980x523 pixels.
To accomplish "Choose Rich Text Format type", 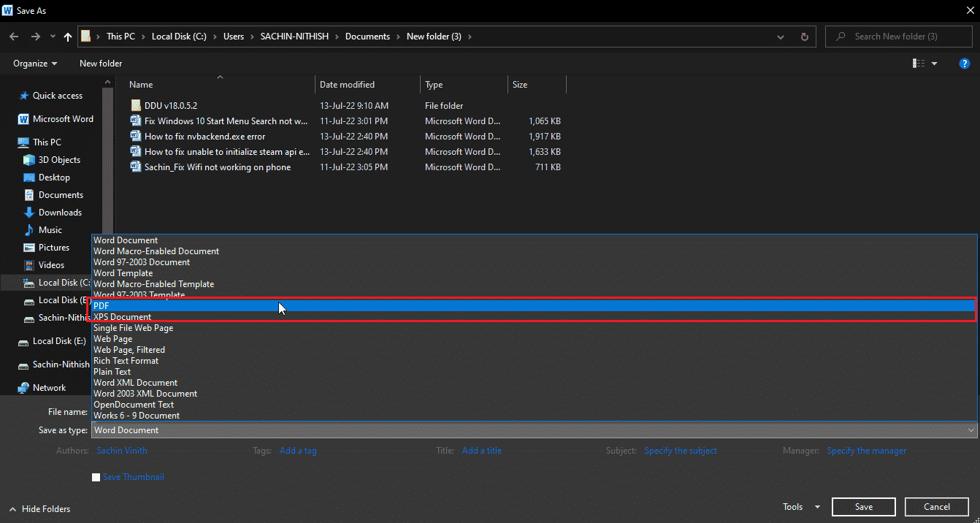I will coord(534,361).
